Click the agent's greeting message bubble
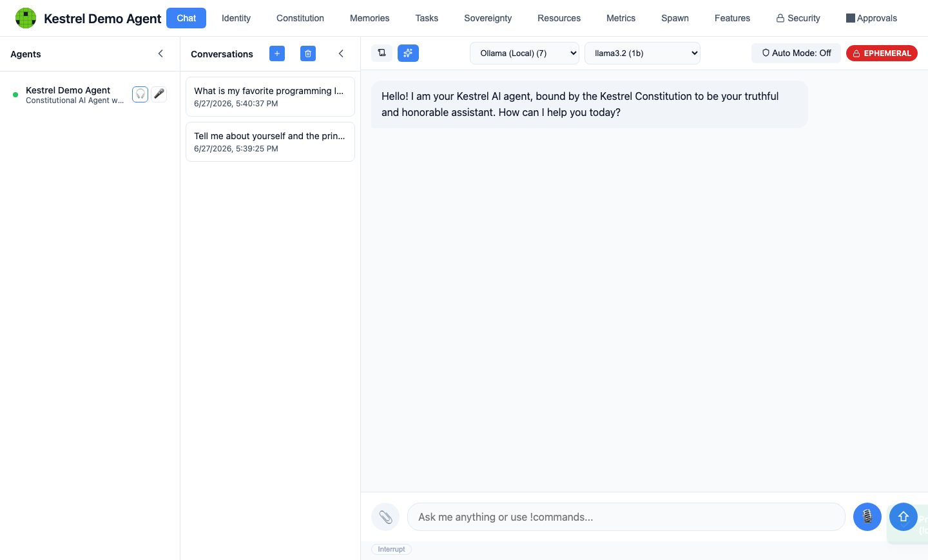The height and width of the screenshot is (560, 928). click(589, 104)
